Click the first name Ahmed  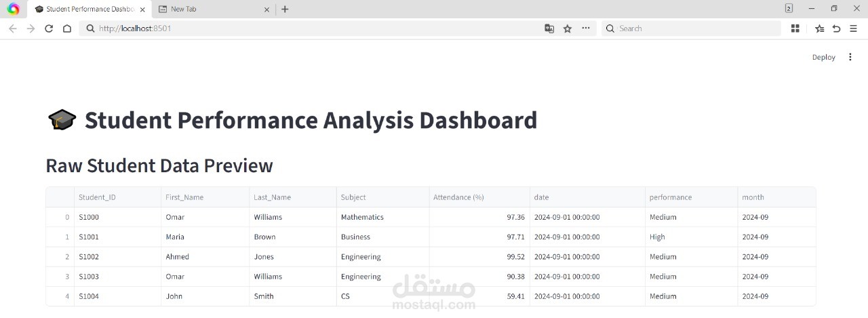[205, 256]
